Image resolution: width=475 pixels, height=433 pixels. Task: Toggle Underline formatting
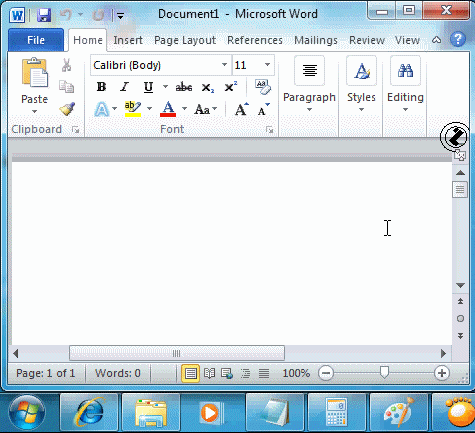(x=148, y=87)
